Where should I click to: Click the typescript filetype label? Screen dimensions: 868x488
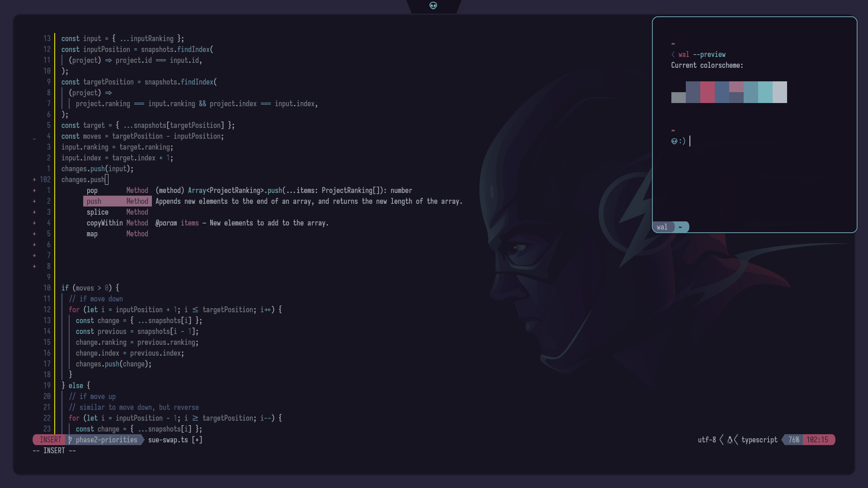coord(759,440)
